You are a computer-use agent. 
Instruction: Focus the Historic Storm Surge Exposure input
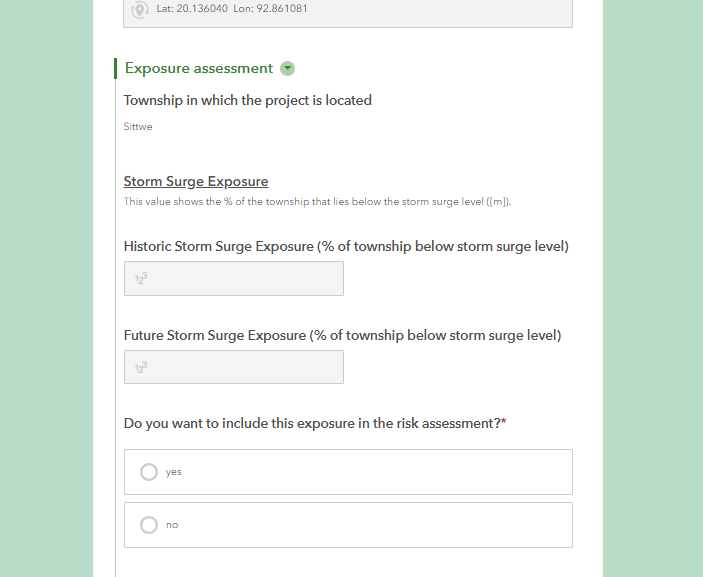[234, 278]
